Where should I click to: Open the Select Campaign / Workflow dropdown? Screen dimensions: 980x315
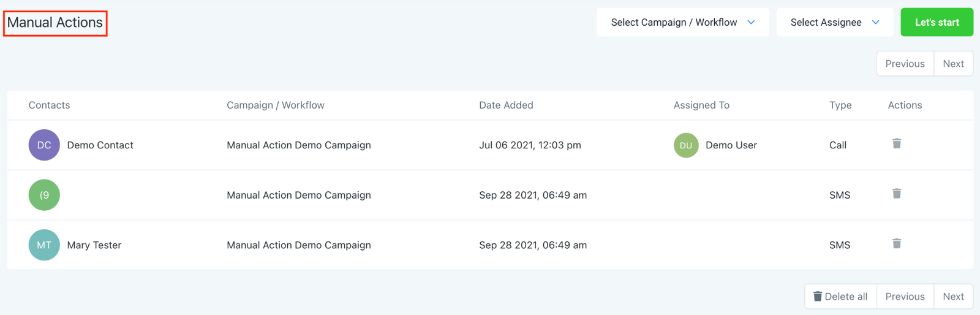682,23
